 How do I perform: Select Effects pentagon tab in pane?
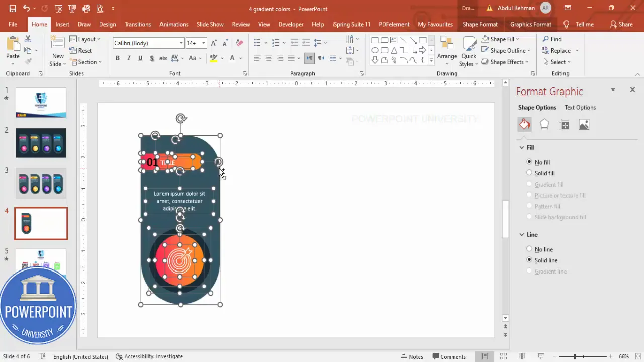click(544, 124)
